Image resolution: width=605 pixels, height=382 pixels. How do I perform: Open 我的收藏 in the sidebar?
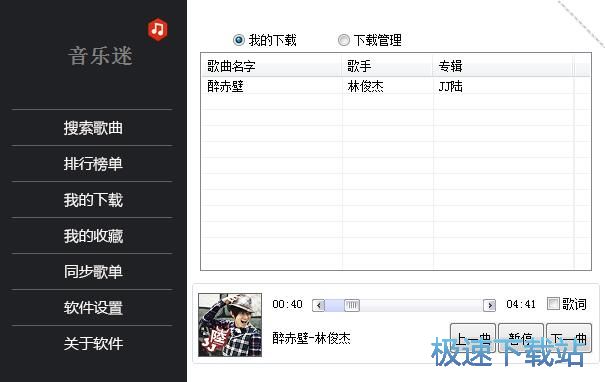(93, 236)
